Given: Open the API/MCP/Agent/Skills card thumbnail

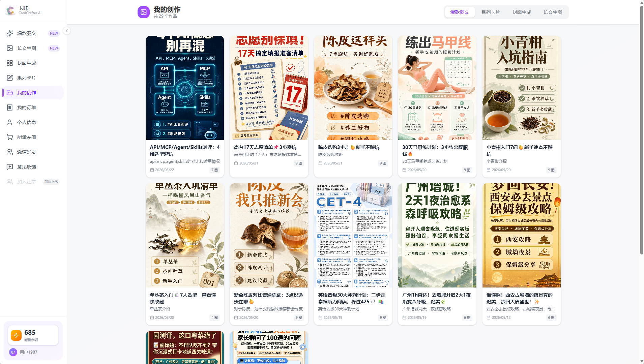Looking at the screenshot, I should point(185,88).
